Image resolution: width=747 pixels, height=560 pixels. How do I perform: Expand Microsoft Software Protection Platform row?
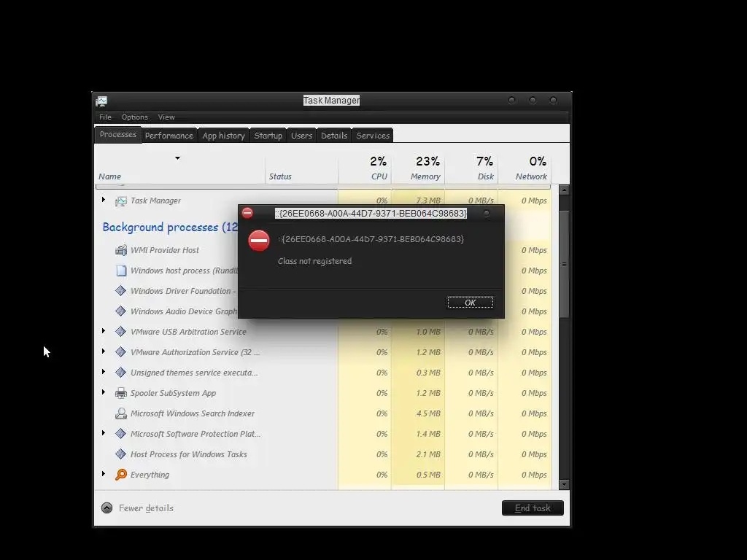pos(104,433)
